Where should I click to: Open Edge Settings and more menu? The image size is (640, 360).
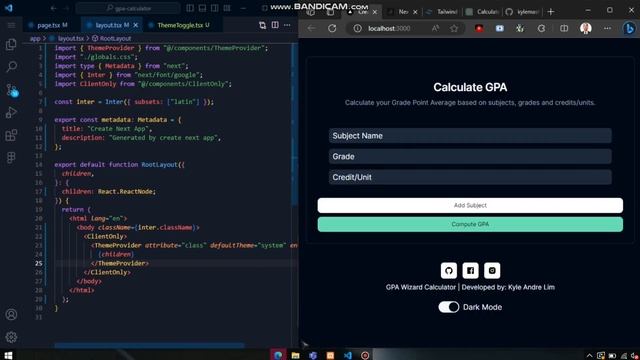click(607, 28)
